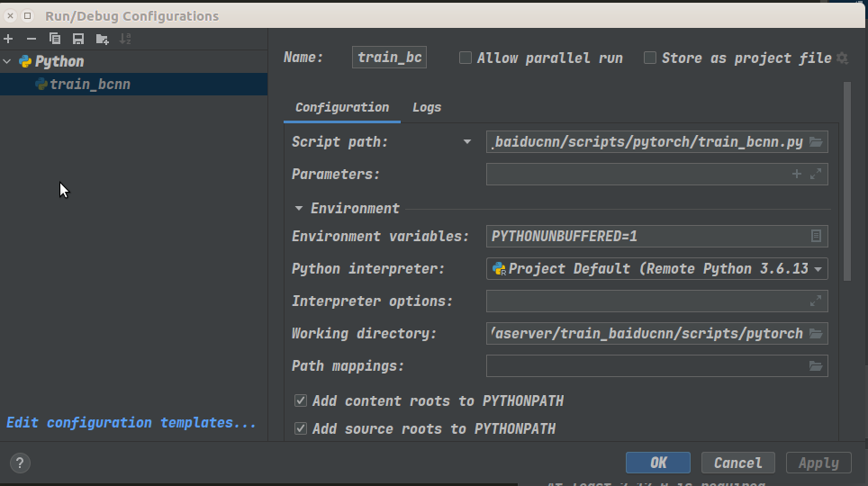
Task: Collapse the Environment section
Action: pyautogui.click(x=298, y=208)
